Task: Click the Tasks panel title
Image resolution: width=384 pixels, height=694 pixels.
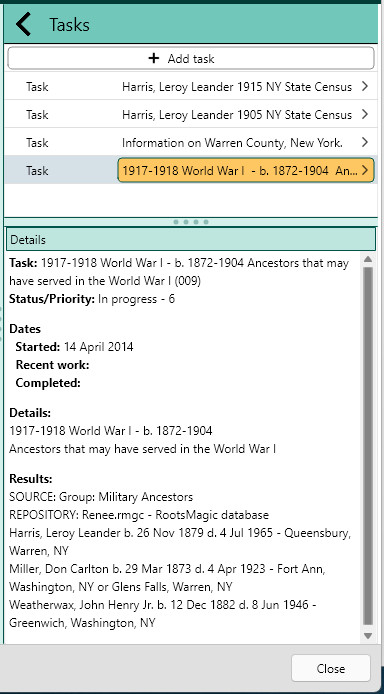Action: click(x=69, y=25)
